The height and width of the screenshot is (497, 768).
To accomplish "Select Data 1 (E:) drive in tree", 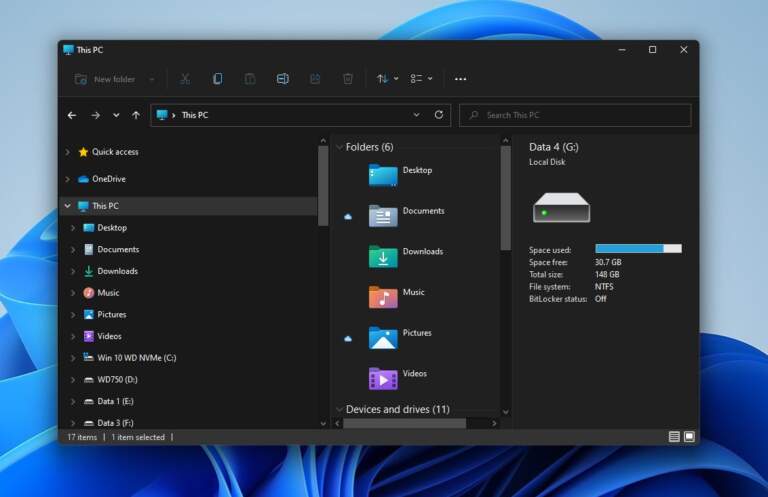I will (115, 401).
